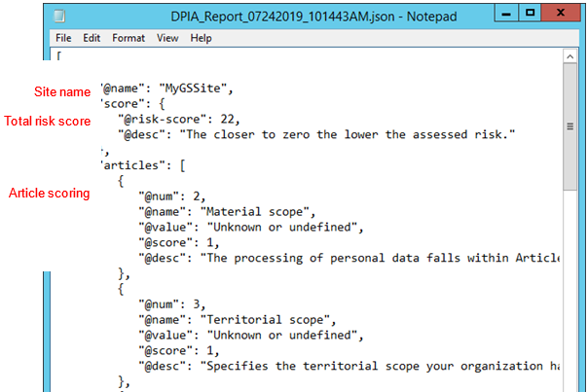588x392 pixels.
Task: Open the Format menu
Action: tap(128, 38)
